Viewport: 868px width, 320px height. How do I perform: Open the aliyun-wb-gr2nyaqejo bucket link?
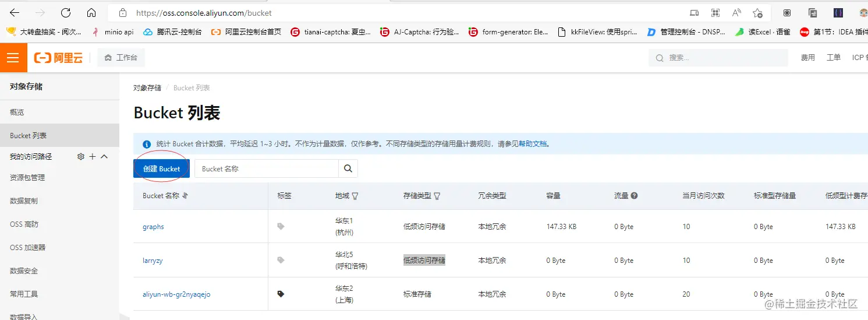click(x=176, y=294)
